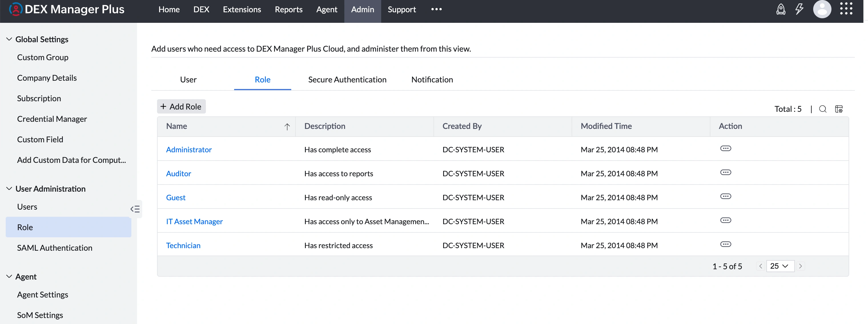Open action menu for Technician role
Viewport: 868px width, 324px height.
726,244
